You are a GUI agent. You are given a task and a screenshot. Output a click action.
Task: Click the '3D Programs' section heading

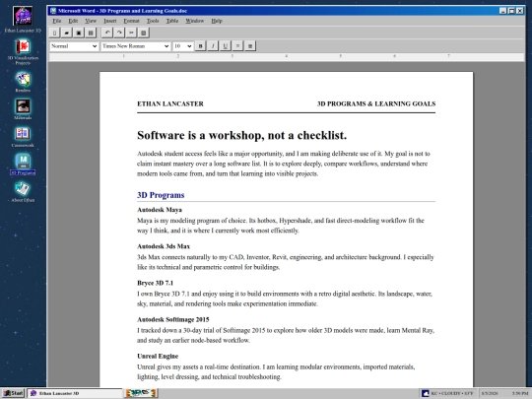tap(161, 195)
